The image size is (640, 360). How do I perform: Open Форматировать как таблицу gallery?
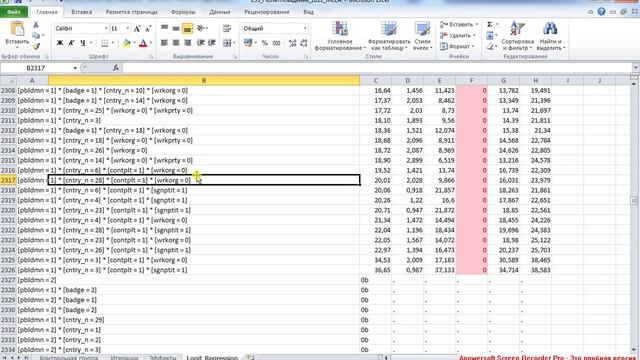pos(389,36)
